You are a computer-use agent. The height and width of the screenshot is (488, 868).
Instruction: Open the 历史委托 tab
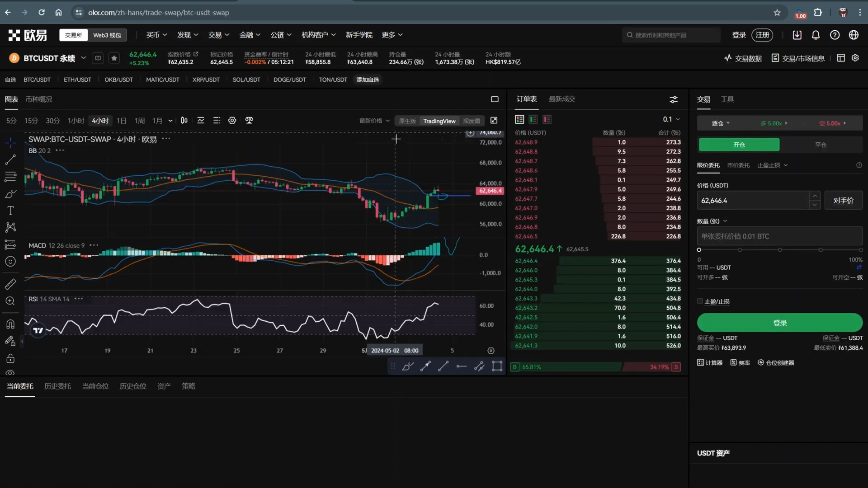[57, 386]
